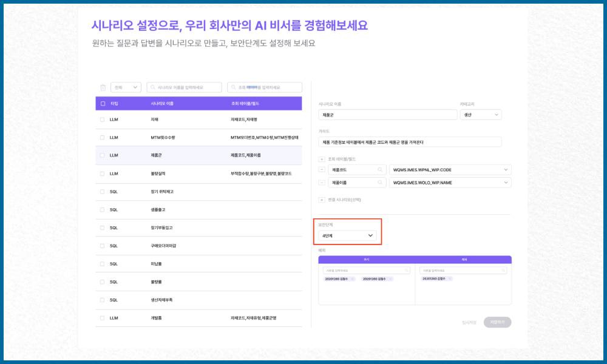Click the 자재코드,자재유형,제품군명 cell

[x=254, y=318]
